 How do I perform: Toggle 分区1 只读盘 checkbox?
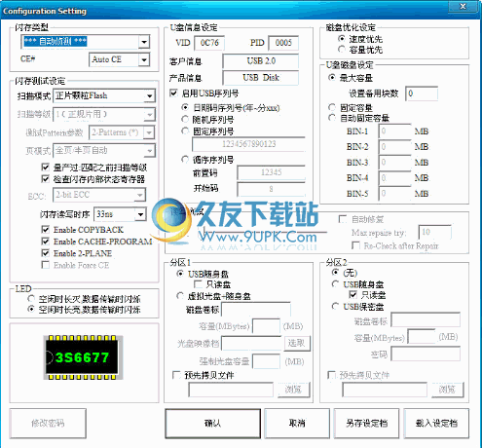198,284
